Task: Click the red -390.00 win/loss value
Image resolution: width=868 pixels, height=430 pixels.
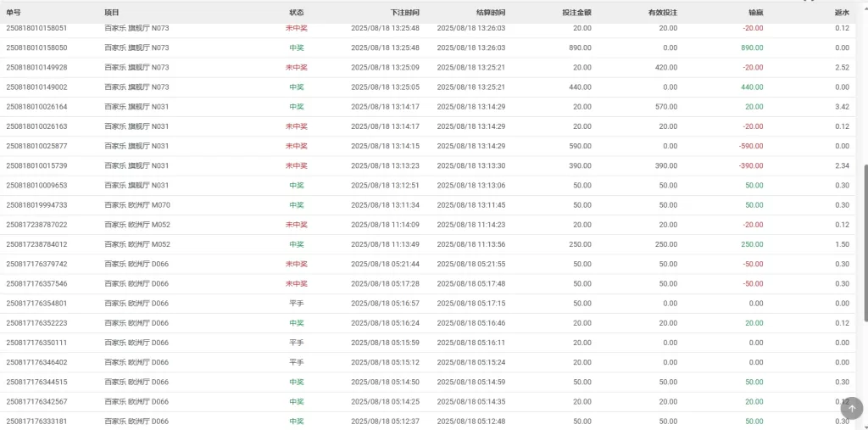Action: (x=751, y=165)
